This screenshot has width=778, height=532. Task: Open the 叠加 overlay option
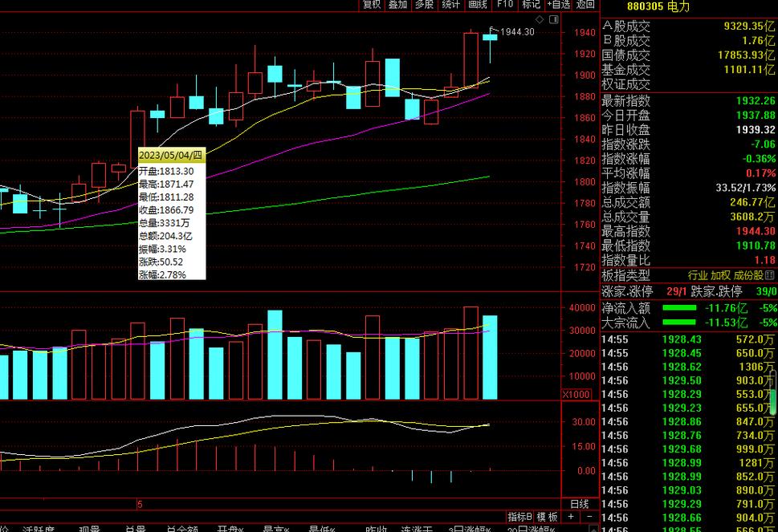397,5
